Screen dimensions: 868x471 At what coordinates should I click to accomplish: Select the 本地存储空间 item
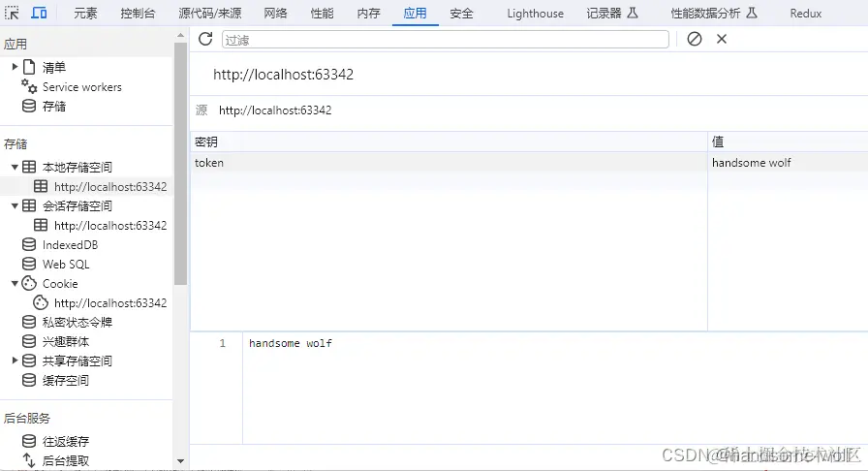coord(77,168)
